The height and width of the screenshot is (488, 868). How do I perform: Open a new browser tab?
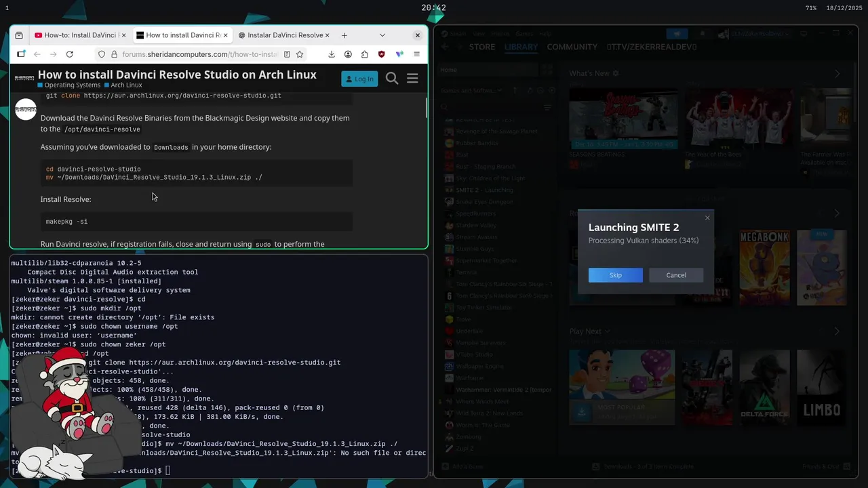[x=344, y=35]
